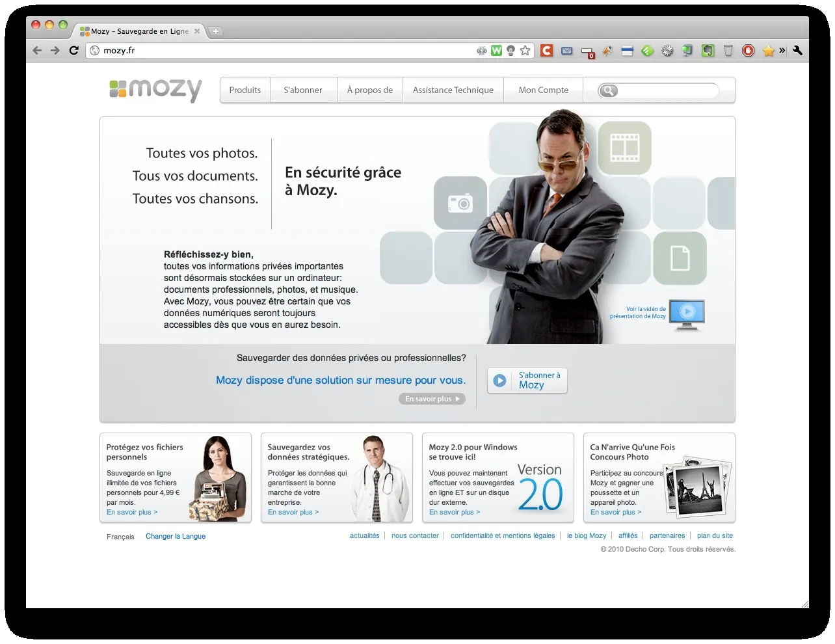
Task: Click the gear cog extension icon
Action: point(667,50)
